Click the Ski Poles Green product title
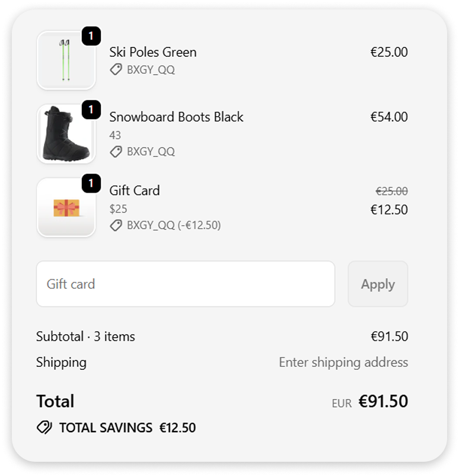This screenshot has height=476, width=459. tap(152, 52)
